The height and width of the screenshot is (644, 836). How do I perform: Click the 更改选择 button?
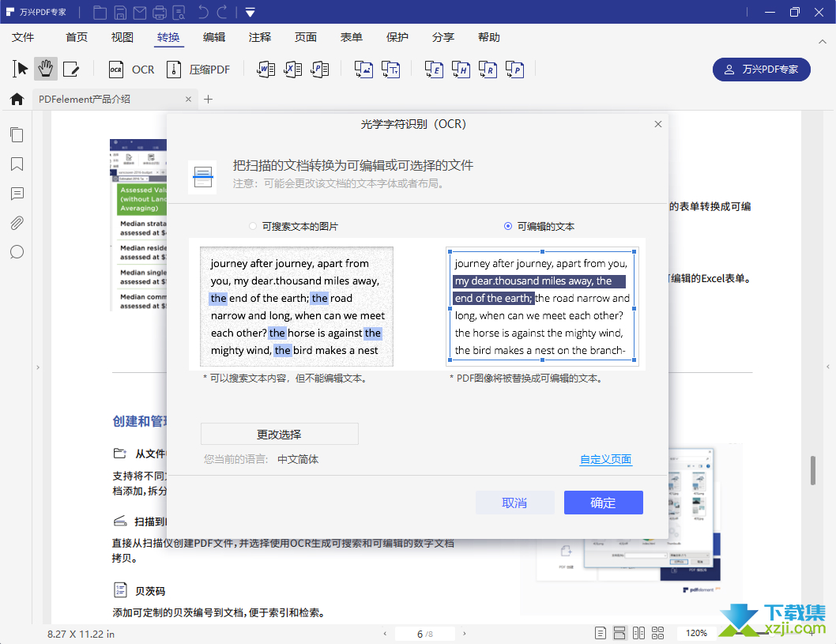[x=280, y=434]
